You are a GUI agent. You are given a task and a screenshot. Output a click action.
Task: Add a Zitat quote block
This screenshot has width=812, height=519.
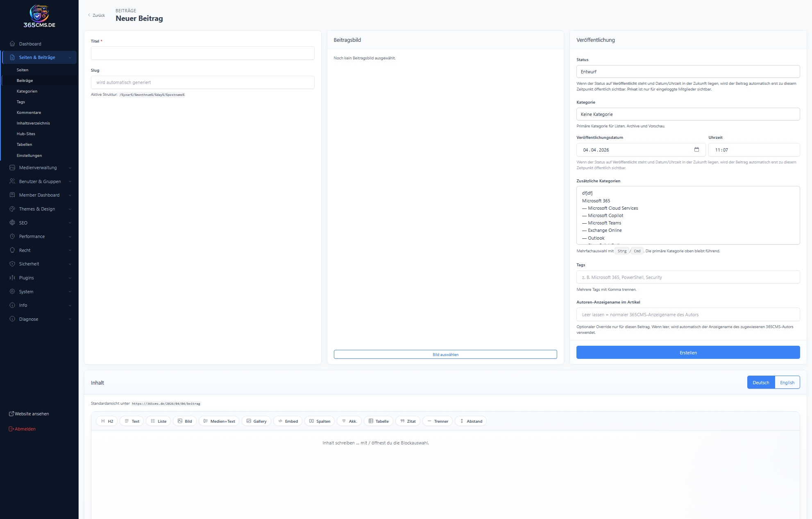(x=408, y=421)
